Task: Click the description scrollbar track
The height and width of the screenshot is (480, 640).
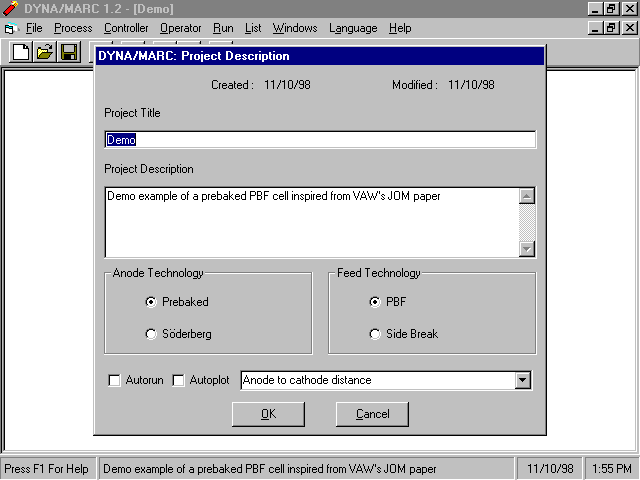Action: click(x=527, y=222)
